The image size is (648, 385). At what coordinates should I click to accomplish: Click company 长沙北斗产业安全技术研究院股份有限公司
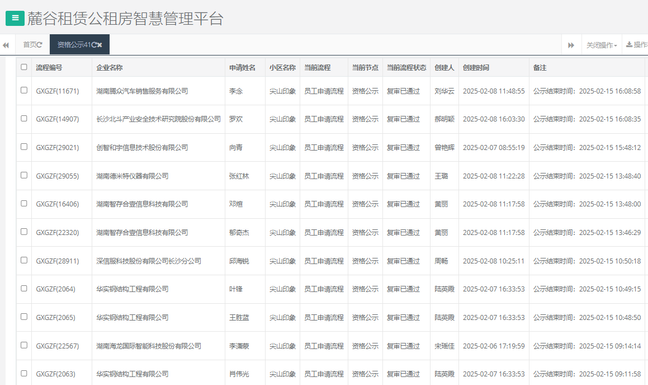[159, 119]
